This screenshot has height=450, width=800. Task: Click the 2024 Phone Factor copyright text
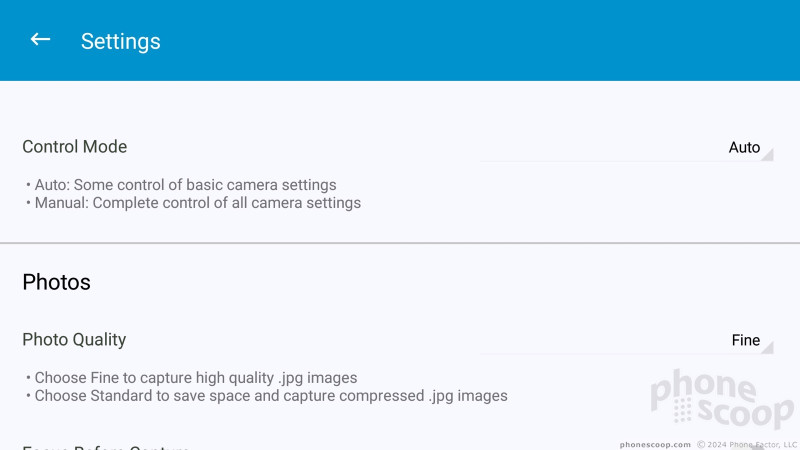(x=747, y=445)
